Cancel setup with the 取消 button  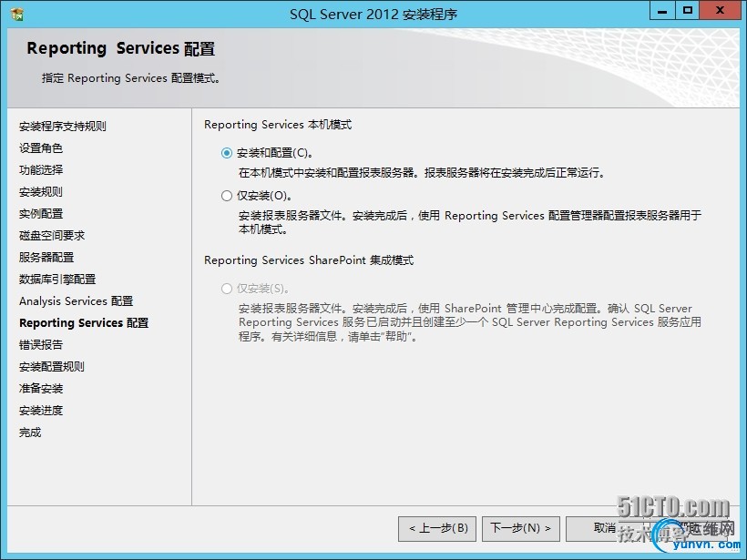click(604, 528)
